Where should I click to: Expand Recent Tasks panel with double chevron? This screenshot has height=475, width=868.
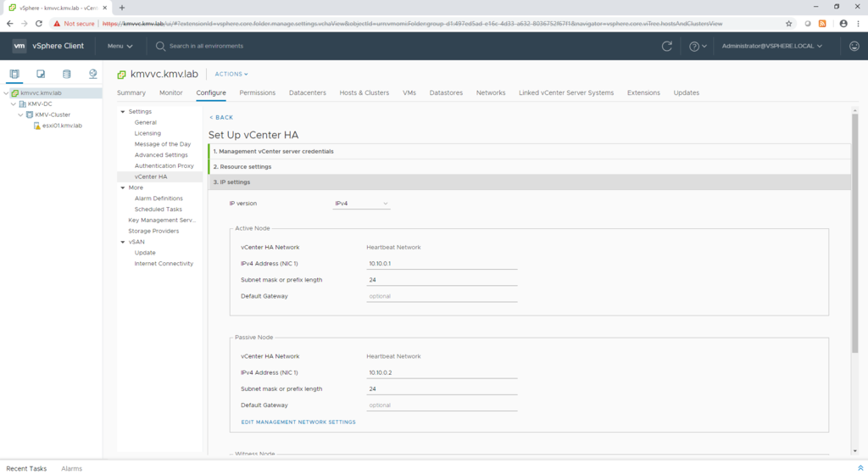tap(860, 468)
